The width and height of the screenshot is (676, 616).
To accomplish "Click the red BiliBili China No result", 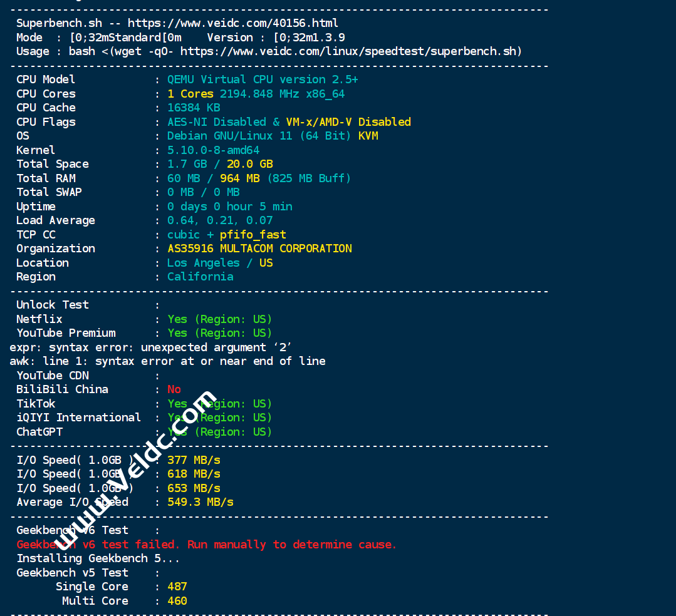I will (x=174, y=389).
